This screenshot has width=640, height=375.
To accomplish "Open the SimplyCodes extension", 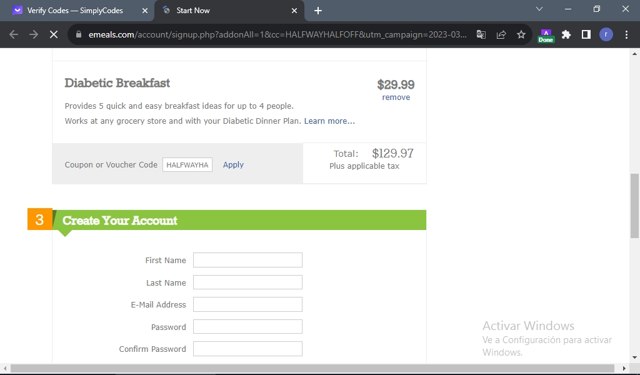I will tap(546, 36).
